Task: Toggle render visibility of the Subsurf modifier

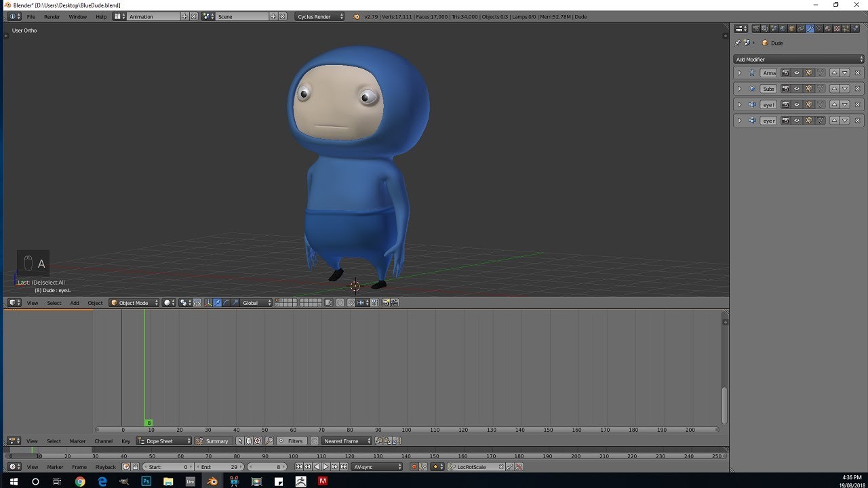Action: (x=785, y=89)
